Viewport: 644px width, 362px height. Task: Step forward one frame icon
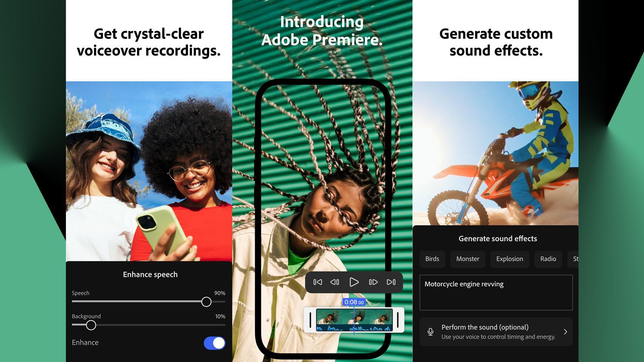(373, 282)
